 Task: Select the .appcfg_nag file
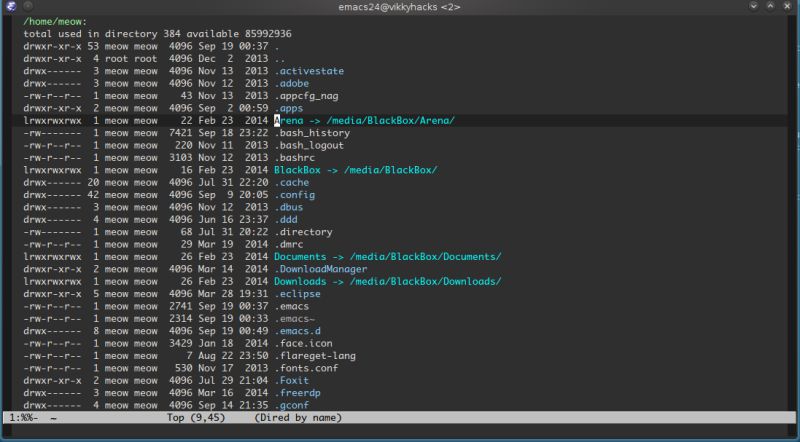coord(306,96)
